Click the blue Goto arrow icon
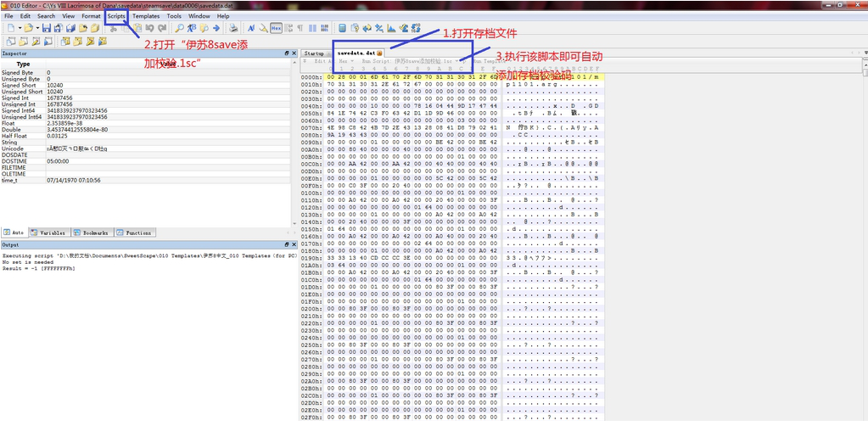The image size is (868, 437). click(x=216, y=28)
